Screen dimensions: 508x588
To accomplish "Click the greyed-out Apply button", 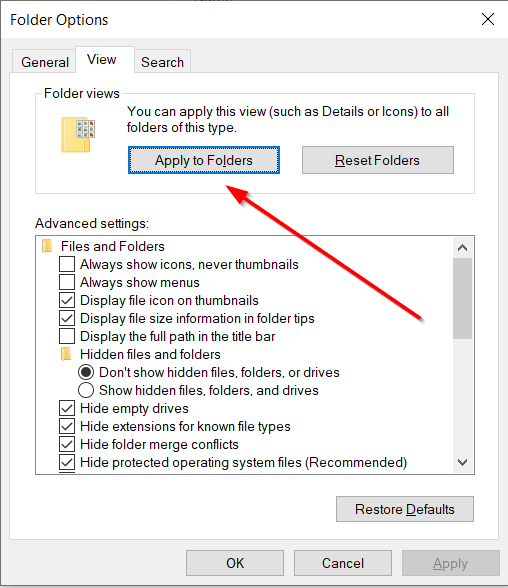I will 451,563.
